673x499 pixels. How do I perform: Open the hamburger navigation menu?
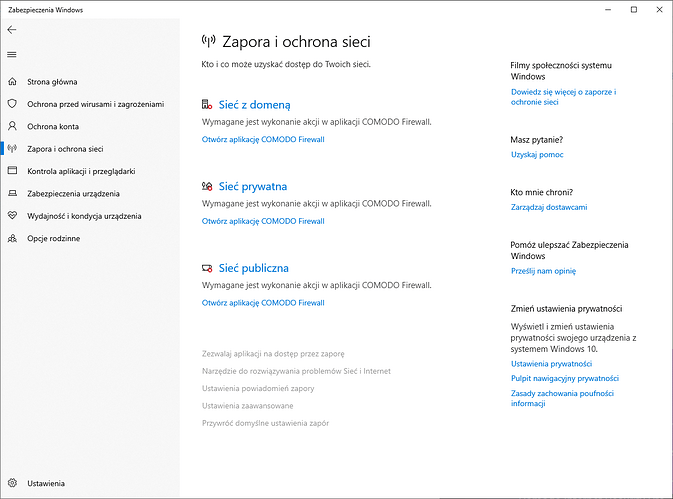pos(12,54)
